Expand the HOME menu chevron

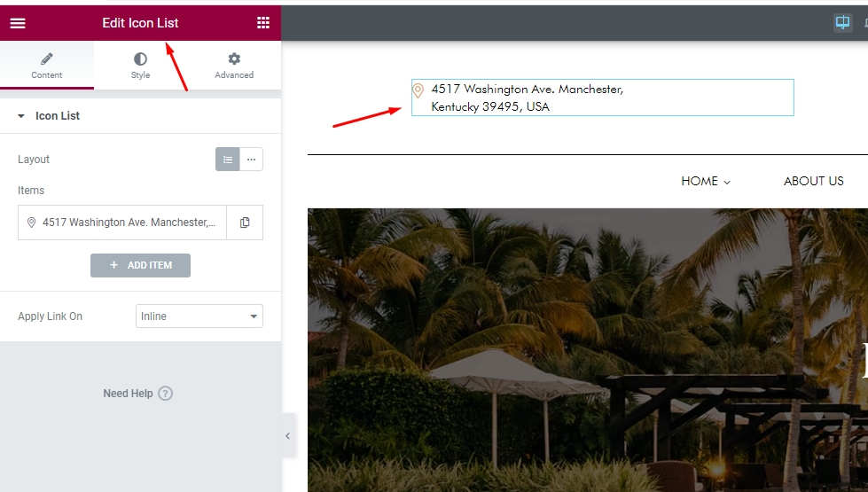[x=727, y=182]
